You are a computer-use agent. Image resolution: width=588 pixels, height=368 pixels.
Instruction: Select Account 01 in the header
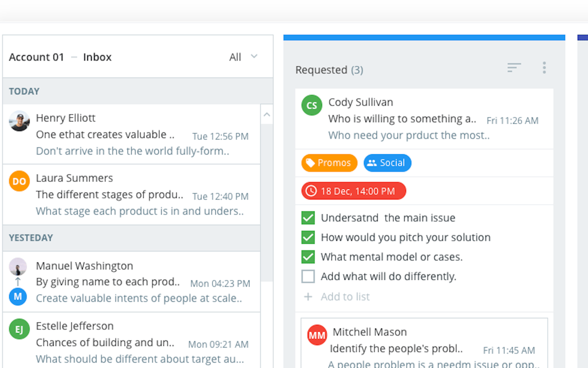click(x=36, y=57)
